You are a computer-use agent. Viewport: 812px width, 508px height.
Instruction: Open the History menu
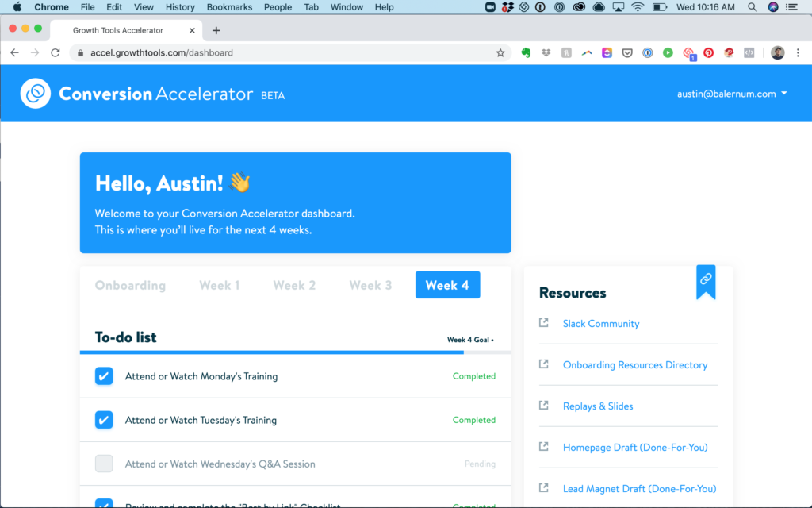click(x=180, y=7)
